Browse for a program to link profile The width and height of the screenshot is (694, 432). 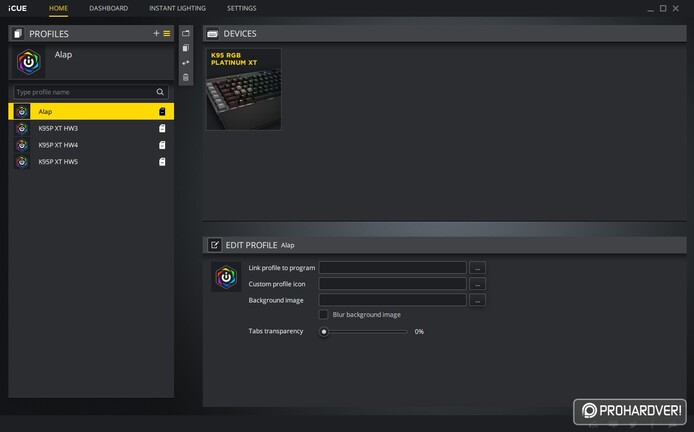(x=477, y=267)
